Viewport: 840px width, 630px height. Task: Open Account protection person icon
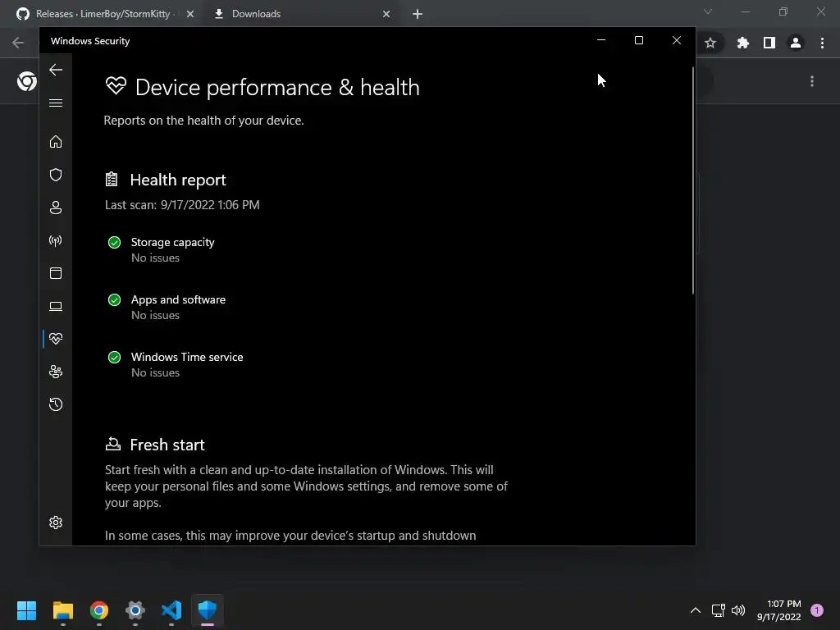56,208
